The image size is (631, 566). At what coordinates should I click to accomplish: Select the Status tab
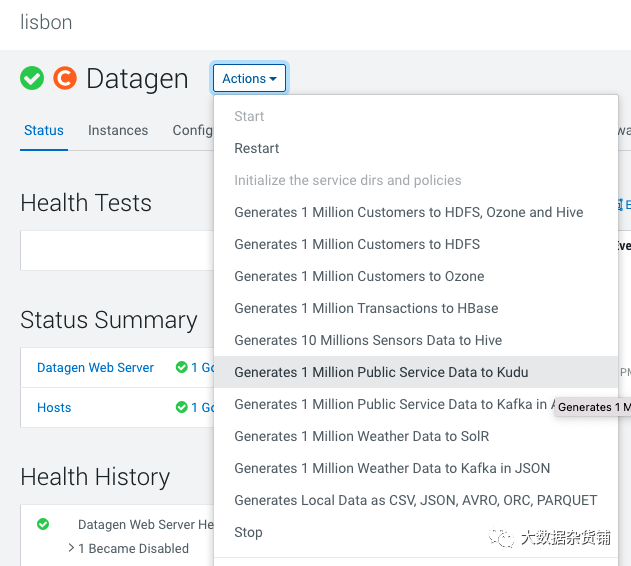(44, 130)
